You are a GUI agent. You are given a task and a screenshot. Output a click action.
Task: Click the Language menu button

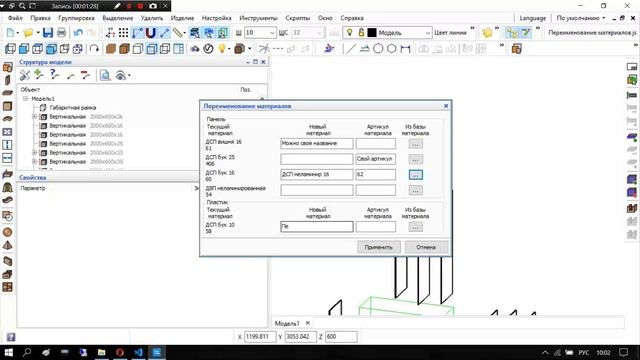(533, 18)
